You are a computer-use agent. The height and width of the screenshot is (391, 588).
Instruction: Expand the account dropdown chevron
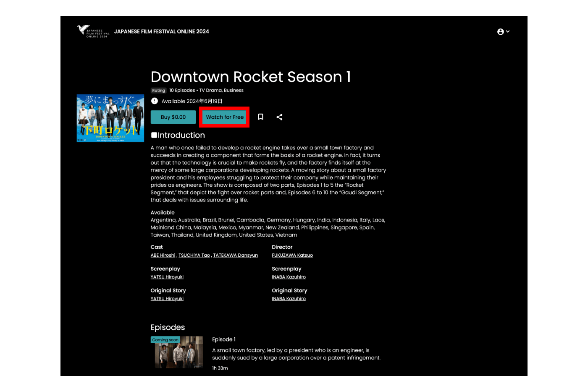[508, 31]
